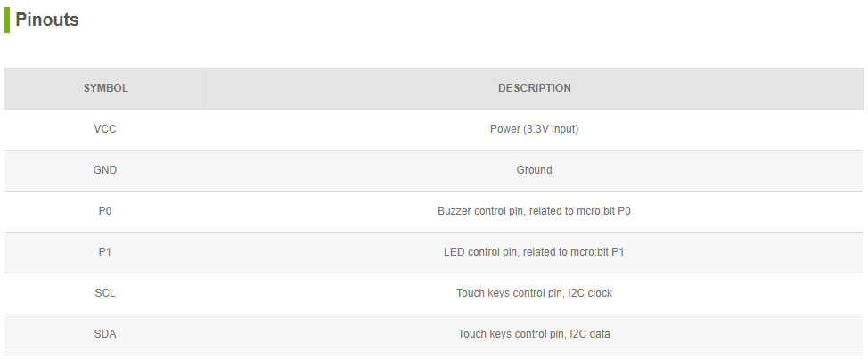Click the GND symbol cell

tap(105, 170)
